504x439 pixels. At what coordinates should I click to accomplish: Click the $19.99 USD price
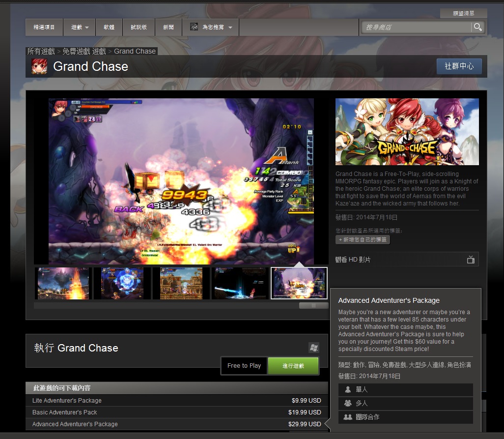click(x=305, y=412)
